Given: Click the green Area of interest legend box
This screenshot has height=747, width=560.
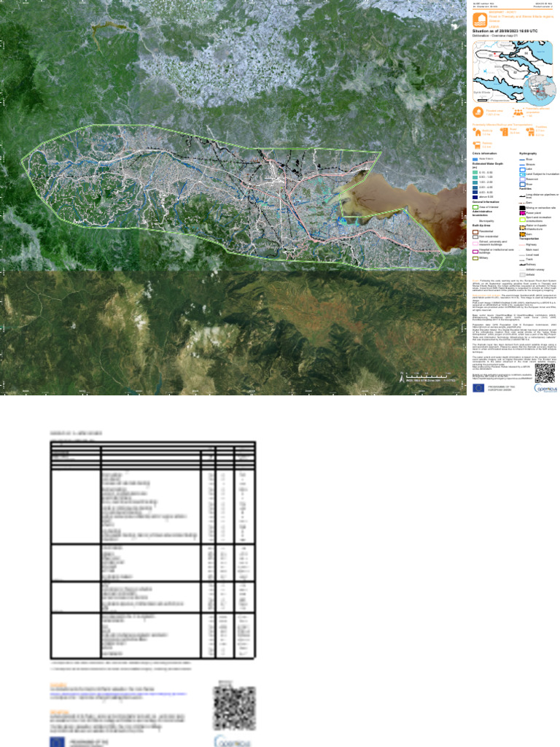Looking at the screenshot, I should pyautogui.click(x=475, y=207).
